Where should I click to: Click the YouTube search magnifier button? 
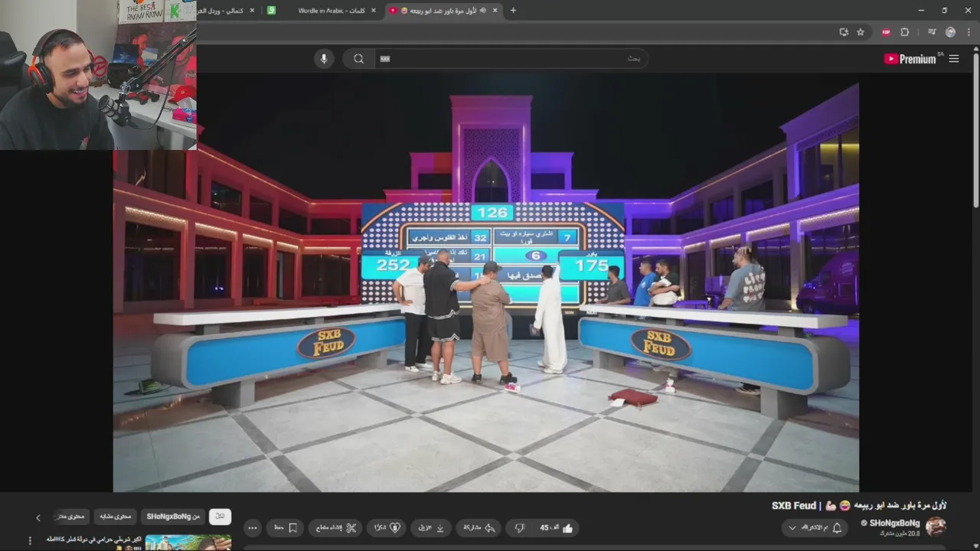point(358,59)
